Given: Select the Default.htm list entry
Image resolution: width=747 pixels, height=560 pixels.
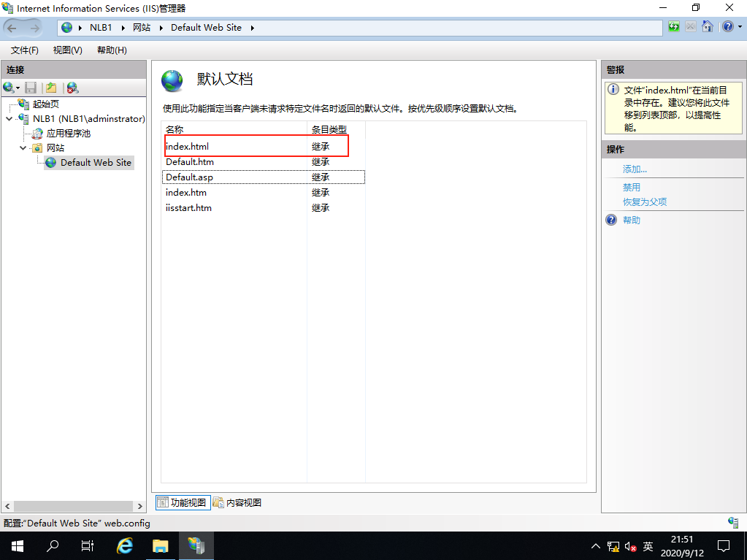Looking at the screenshot, I should click(x=264, y=162).
